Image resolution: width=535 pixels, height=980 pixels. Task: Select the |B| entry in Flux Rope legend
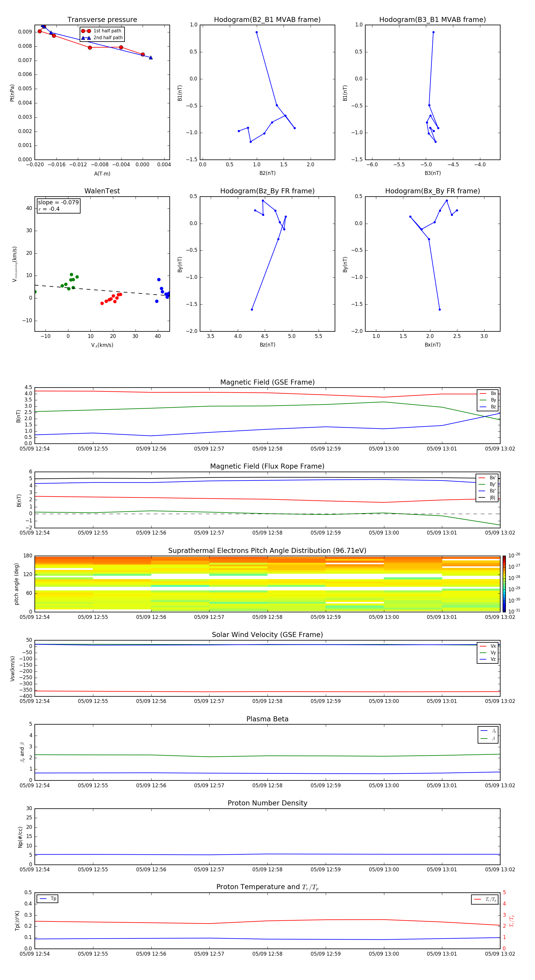(x=487, y=498)
